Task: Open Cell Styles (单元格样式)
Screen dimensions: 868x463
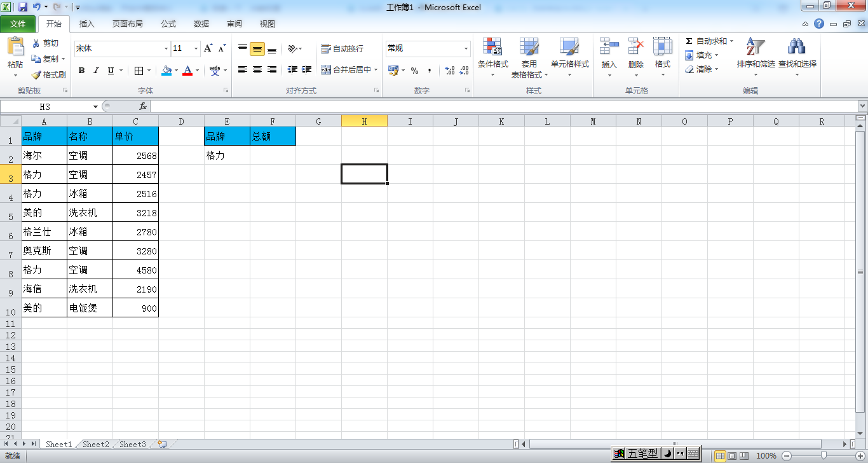Action: (569, 58)
